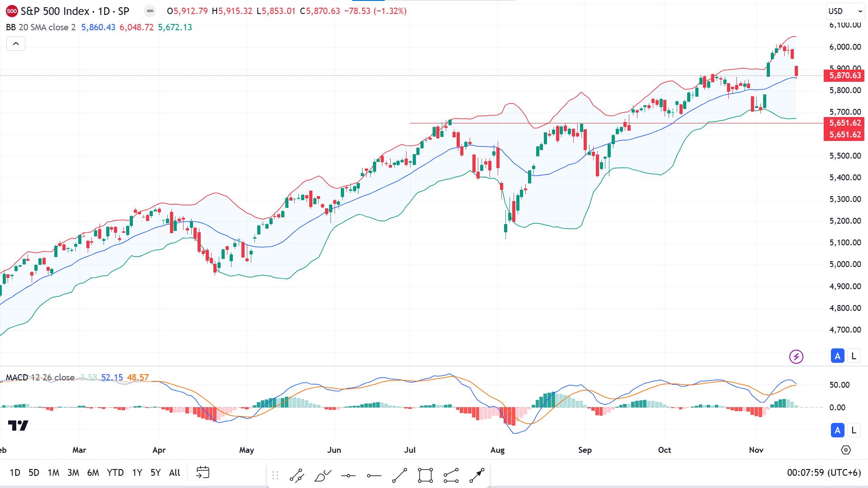Click the 6,000.00 price axis label
The width and height of the screenshot is (868, 488).
point(845,47)
